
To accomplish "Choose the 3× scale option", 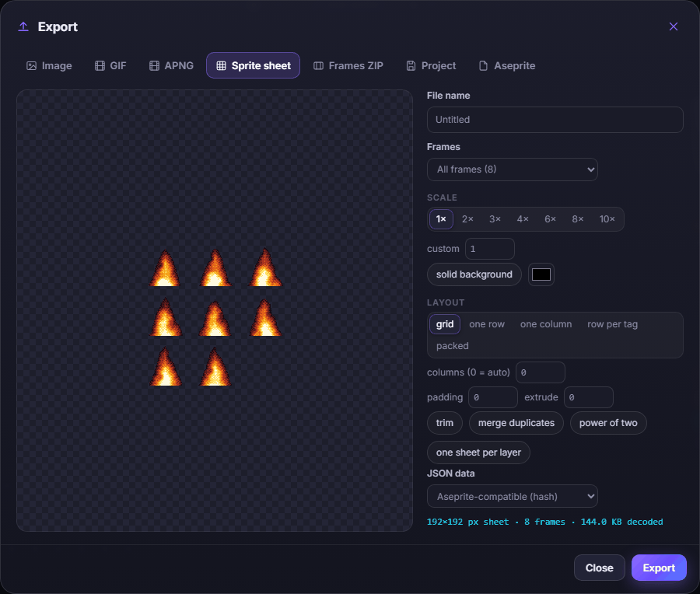I will (495, 219).
